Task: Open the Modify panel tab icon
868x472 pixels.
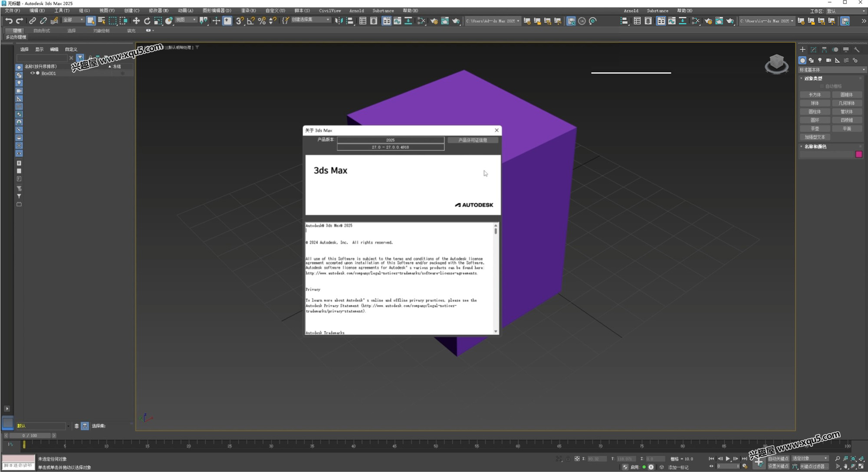Action: 813,50
